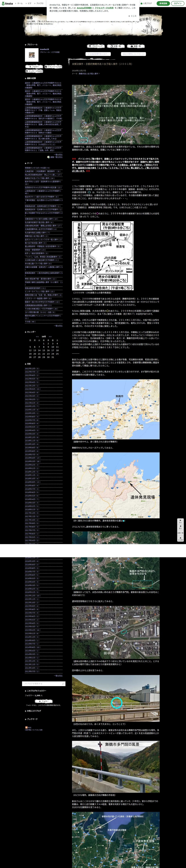Expand the テーマ list with 一覧を見る

[58, 326]
